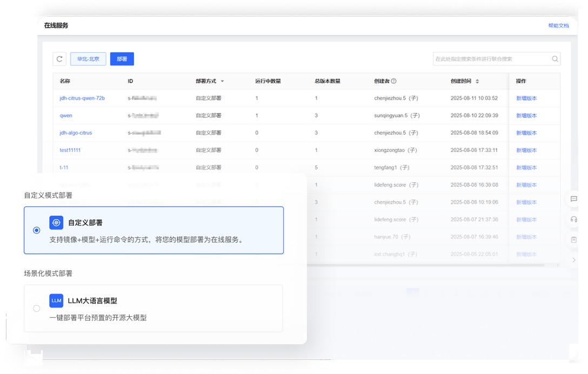Open the survey clipboard icon on right edge
This screenshot has height=374, width=588.
click(572, 239)
